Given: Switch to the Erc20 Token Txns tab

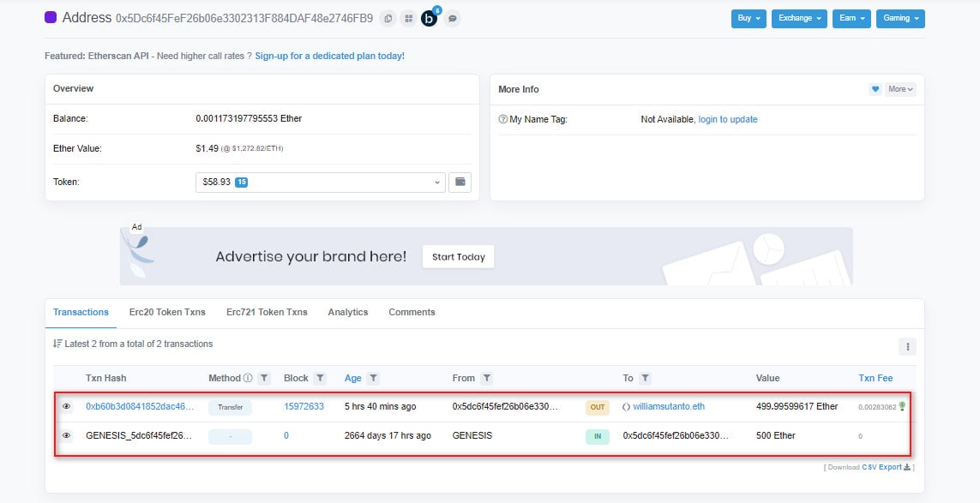Looking at the screenshot, I should (x=167, y=312).
